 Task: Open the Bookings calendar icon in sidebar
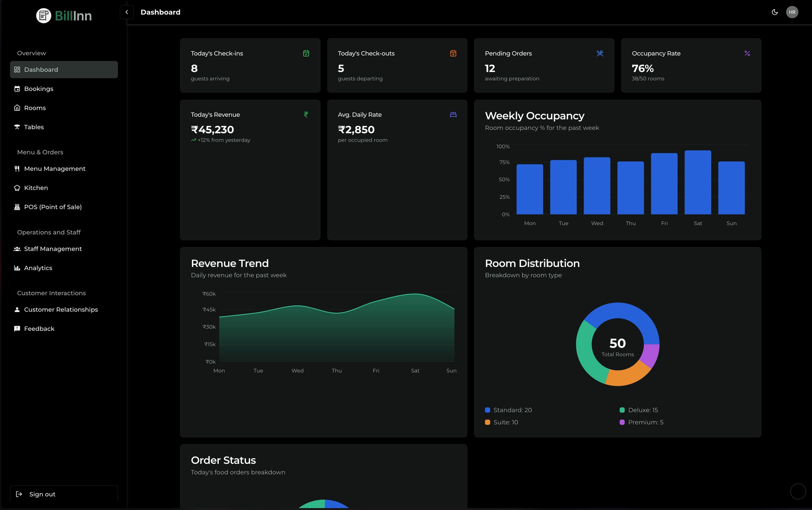coord(17,89)
